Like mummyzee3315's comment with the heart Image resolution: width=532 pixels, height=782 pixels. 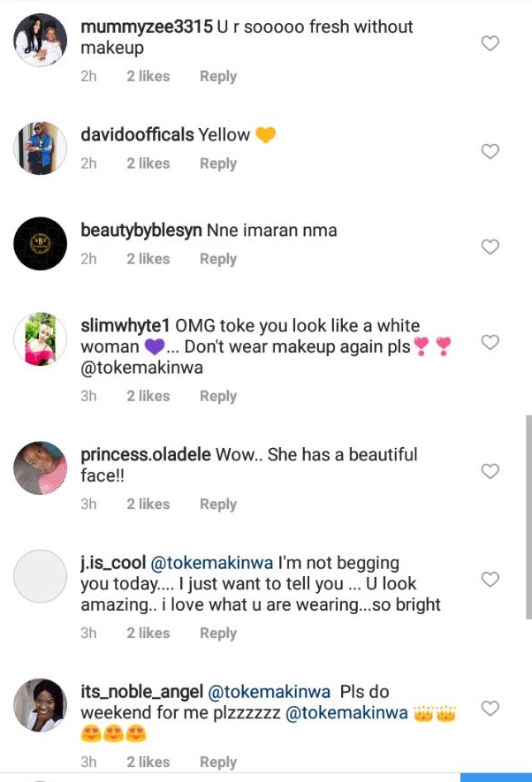click(x=490, y=43)
